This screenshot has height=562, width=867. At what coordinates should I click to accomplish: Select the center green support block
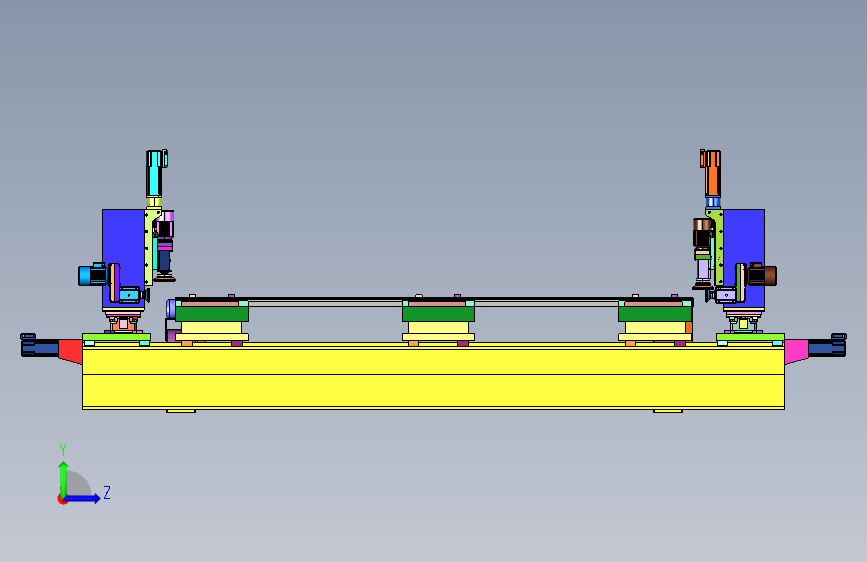pos(438,314)
